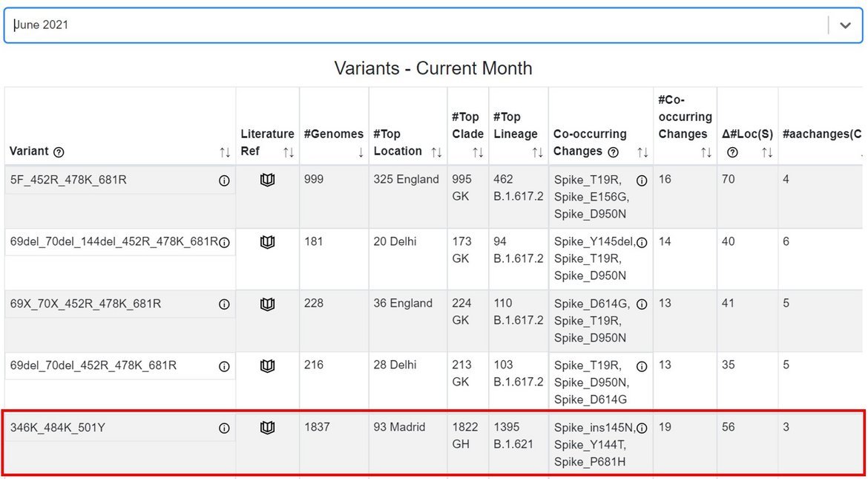Click info icon for Spike_D614G co-occurring changes

(642, 304)
